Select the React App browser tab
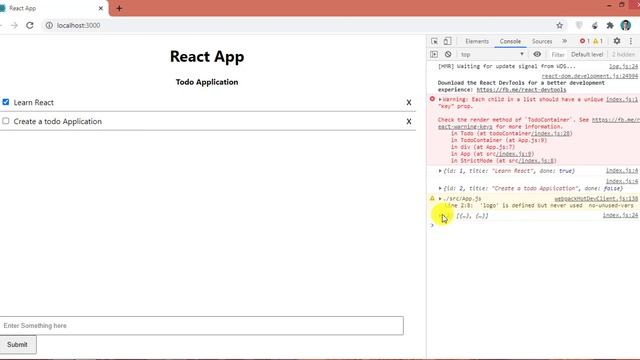Viewport: 640px width, 360px height. coord(53,8)
